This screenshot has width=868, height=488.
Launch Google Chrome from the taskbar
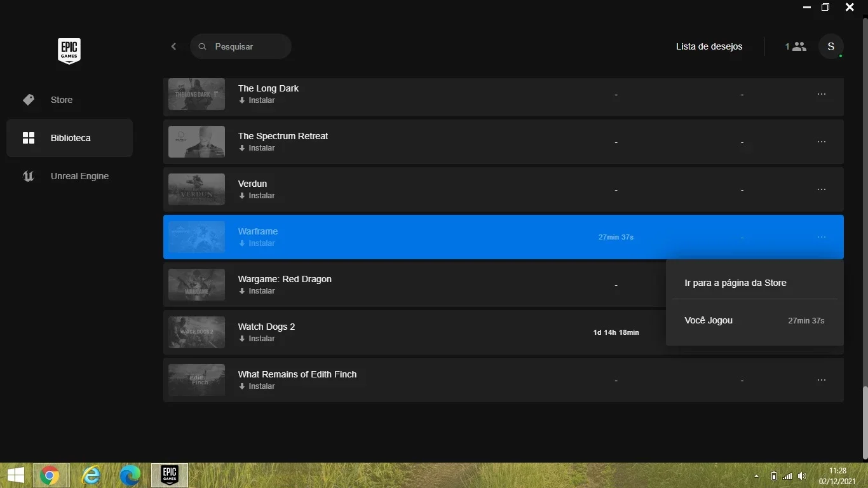click(x=50, y=475)
